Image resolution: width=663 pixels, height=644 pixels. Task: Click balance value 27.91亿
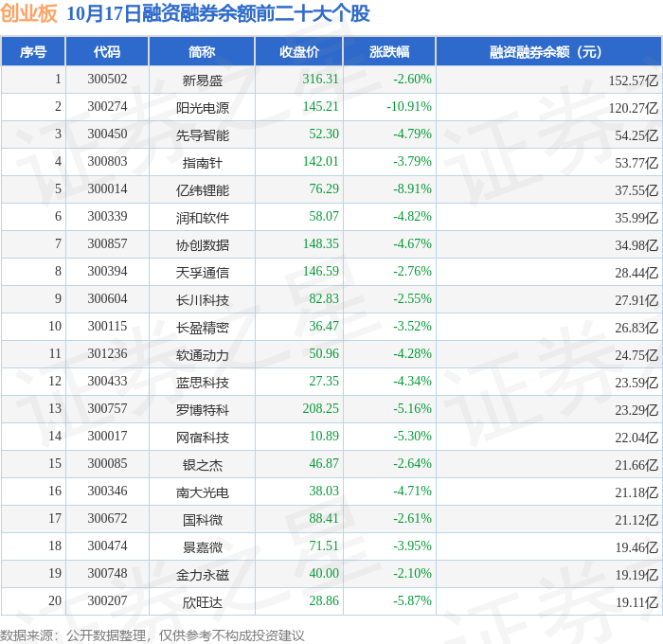pyautogui.click(x=636, y=300)
